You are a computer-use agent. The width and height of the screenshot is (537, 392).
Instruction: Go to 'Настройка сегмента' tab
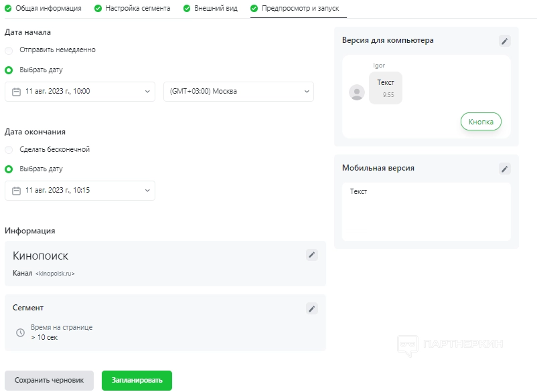point(133,9)
